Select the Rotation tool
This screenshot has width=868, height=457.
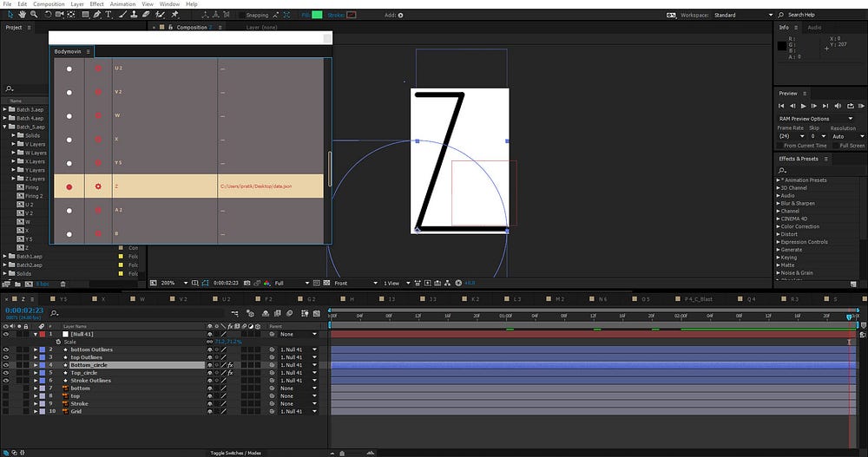coord(48,15)
